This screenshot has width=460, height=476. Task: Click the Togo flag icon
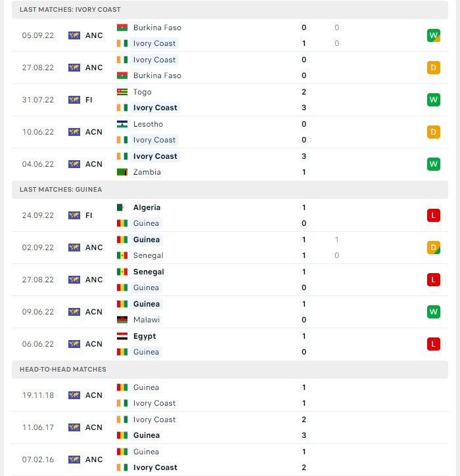(122, 92)
